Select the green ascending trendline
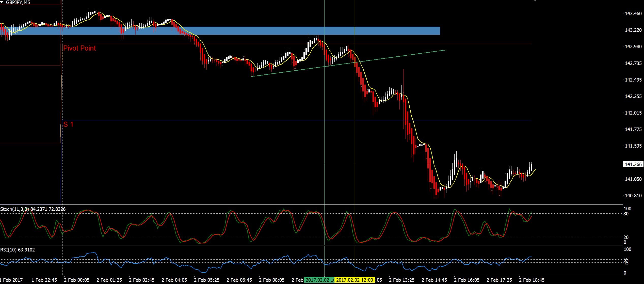Image resolution: width=644 pixels, height=284 pixels. pyautogui.click(x=406, y=55)
